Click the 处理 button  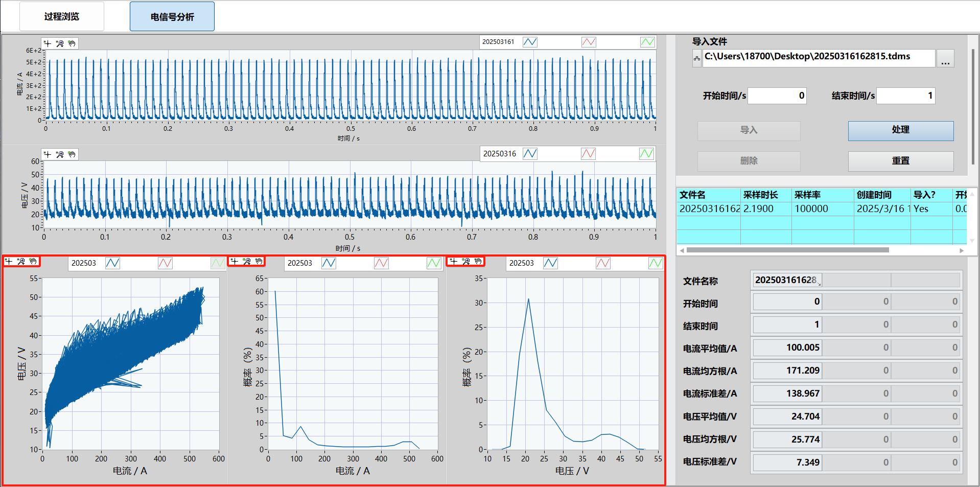(x=901, y=130)
